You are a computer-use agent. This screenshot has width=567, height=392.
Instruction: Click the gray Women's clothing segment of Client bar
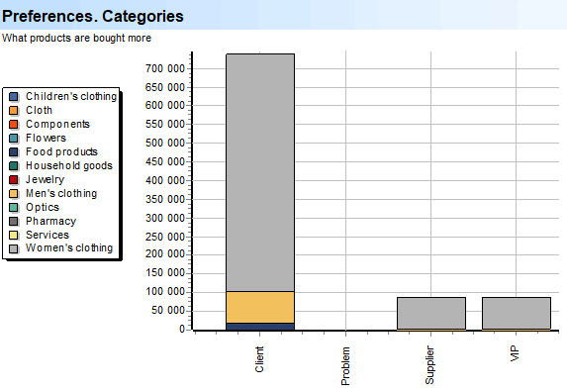(x=260, y=172)
